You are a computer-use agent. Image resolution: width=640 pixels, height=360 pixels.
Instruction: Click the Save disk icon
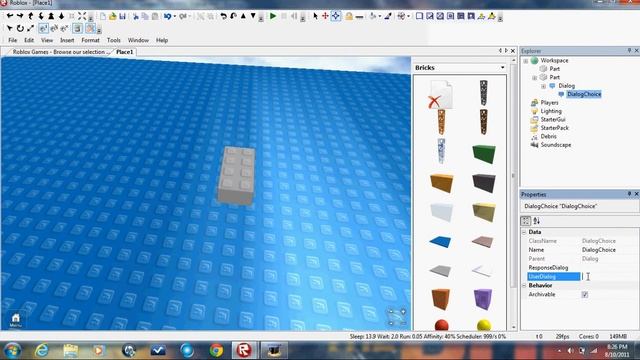tap(122, 16)
